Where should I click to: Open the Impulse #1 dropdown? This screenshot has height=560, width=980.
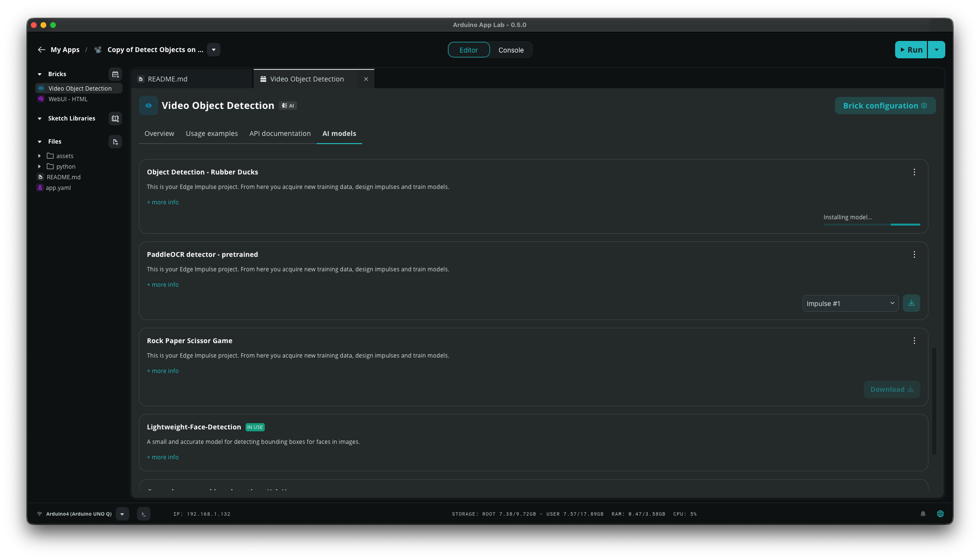pos(850,304)
